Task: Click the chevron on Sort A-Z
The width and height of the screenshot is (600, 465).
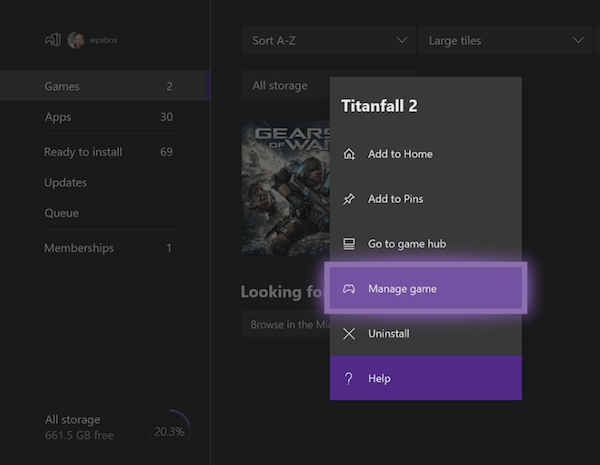Action: (402, 40)
